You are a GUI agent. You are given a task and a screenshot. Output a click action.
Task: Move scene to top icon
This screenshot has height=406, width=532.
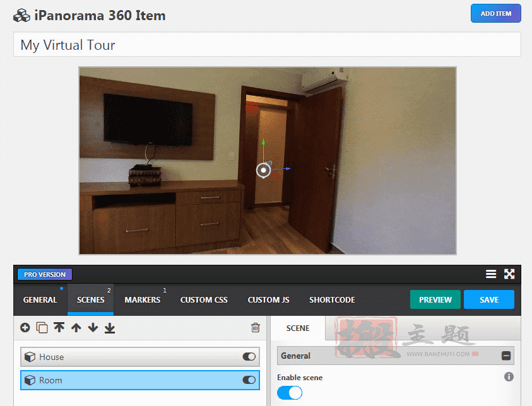[59, 328]
